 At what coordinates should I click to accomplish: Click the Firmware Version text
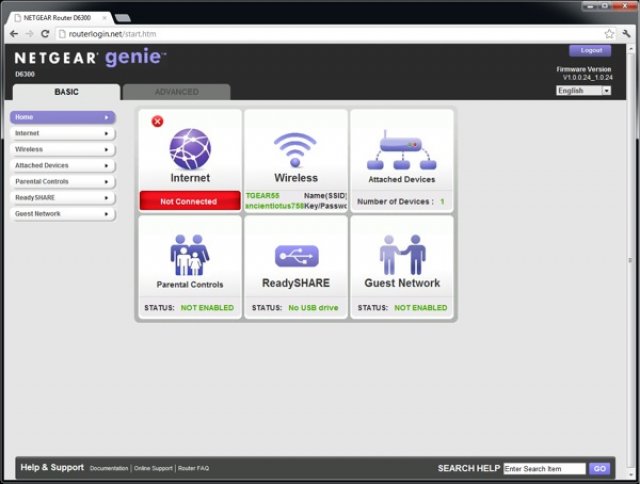(x=584, y=73)
